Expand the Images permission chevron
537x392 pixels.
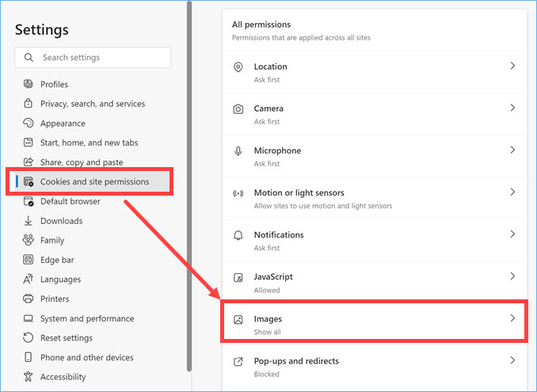512,318
